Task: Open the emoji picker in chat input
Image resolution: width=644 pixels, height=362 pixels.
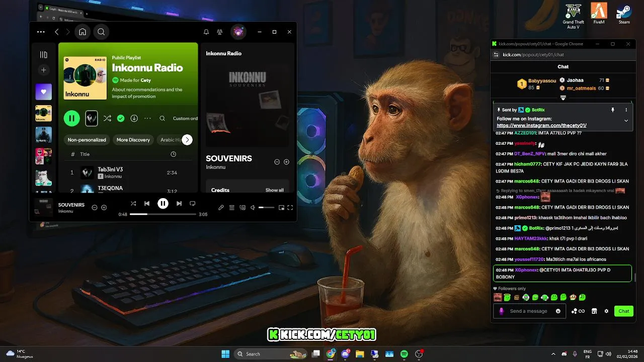Action: pyautogui.click(x=558, y=311)
